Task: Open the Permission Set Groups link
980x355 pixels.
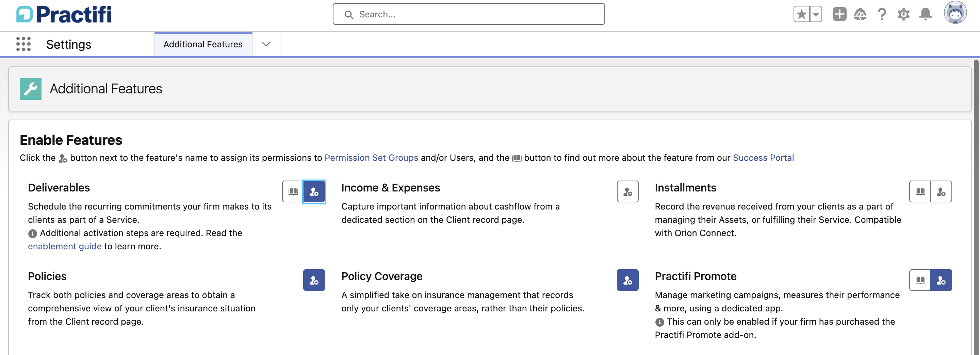Action: pos(371,158)
